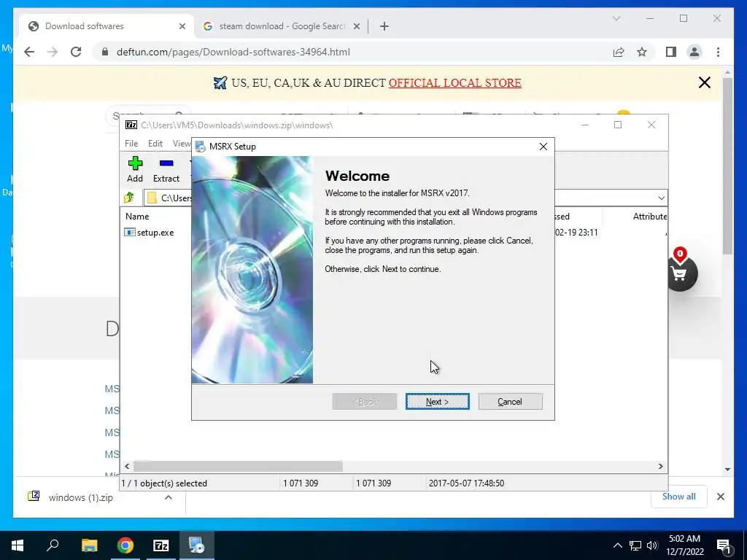
Task: Select setup.exe in the file list
Action: tap(149, 233)
